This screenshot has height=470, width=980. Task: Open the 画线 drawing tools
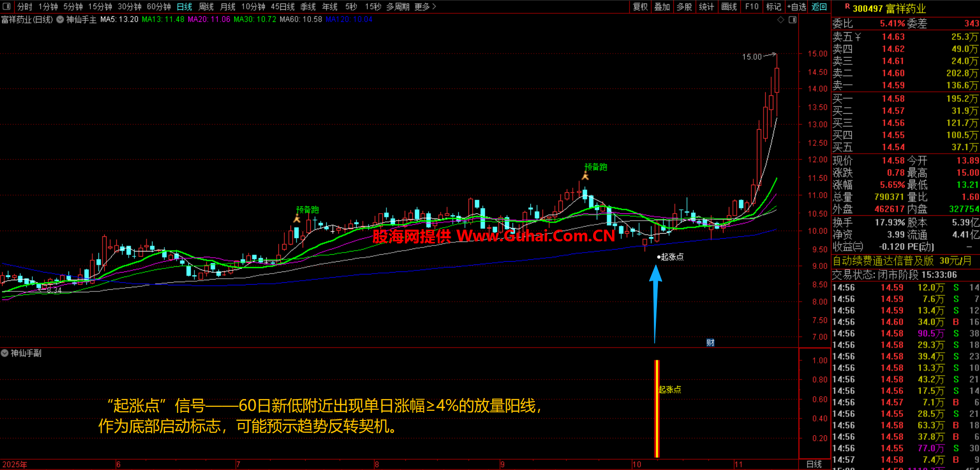click(x=729, y=7)
